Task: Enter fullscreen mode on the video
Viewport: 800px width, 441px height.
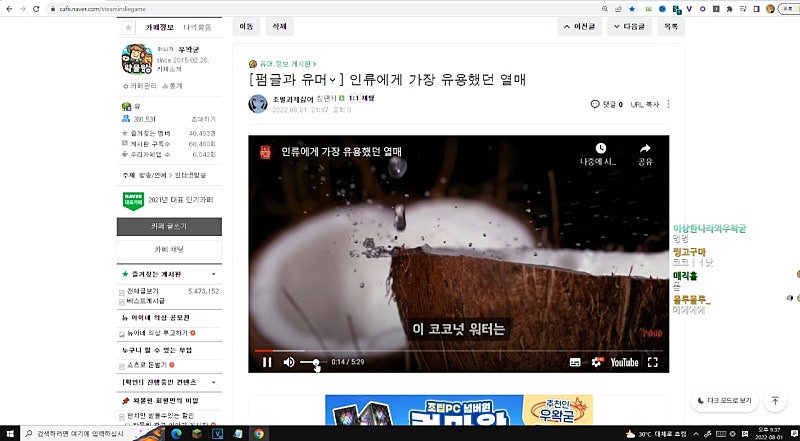Action: (x=653, y=362)
